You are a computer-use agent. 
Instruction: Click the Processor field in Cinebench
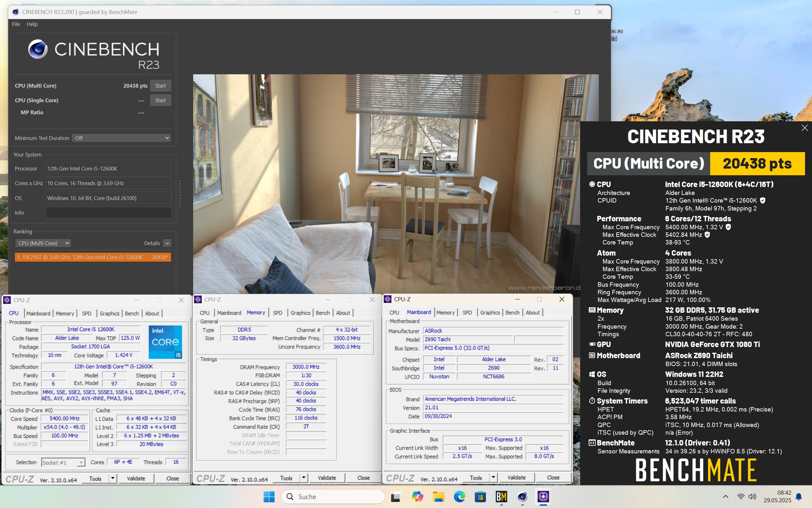pyautogui.click(x=108, y=169)
